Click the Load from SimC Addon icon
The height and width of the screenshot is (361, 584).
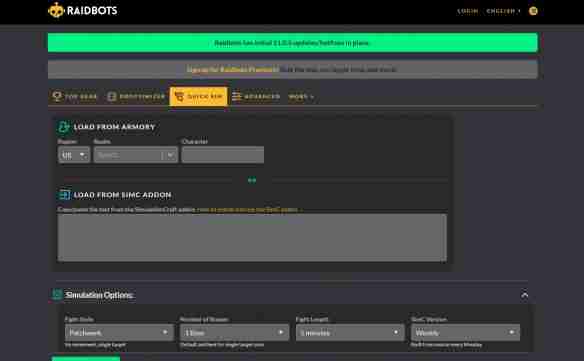(x=64, y=195)
